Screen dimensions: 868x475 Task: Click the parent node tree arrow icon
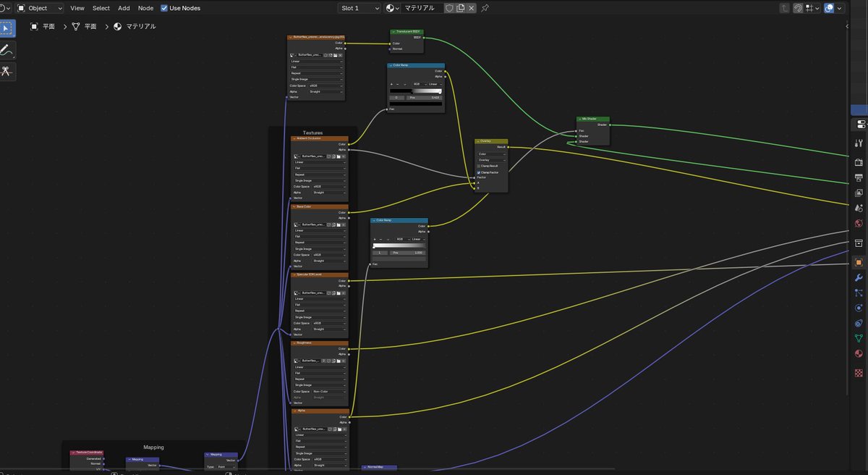(785, 8)
